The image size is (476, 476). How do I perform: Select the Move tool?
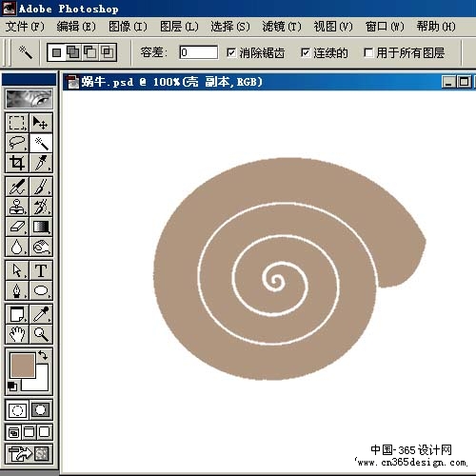[x=41, y=123]
